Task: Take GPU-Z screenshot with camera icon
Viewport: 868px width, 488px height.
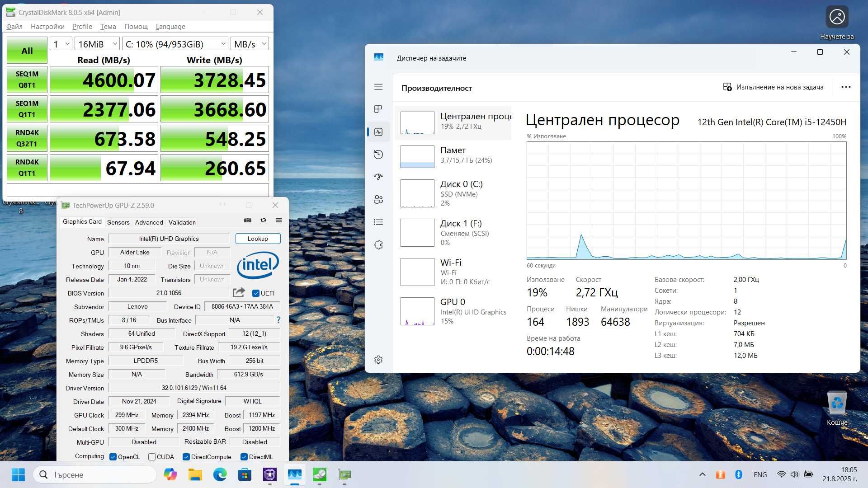Action: tap(248, 220)
